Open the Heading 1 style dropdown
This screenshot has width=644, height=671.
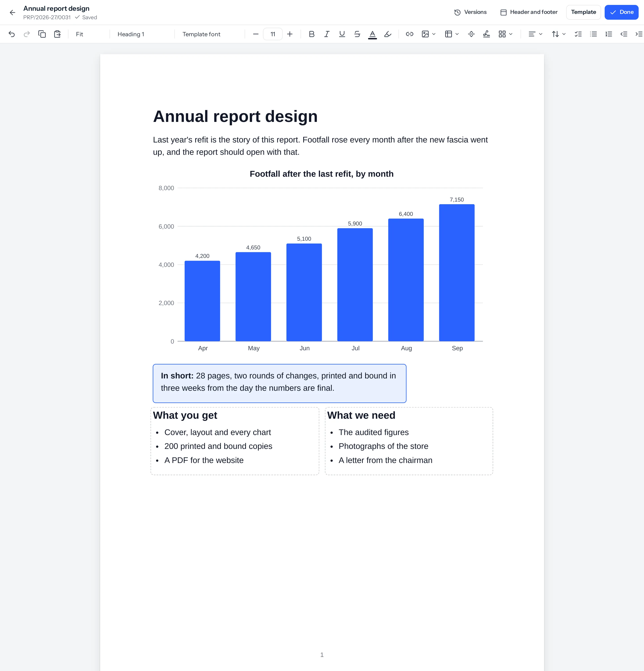(142, 34)
